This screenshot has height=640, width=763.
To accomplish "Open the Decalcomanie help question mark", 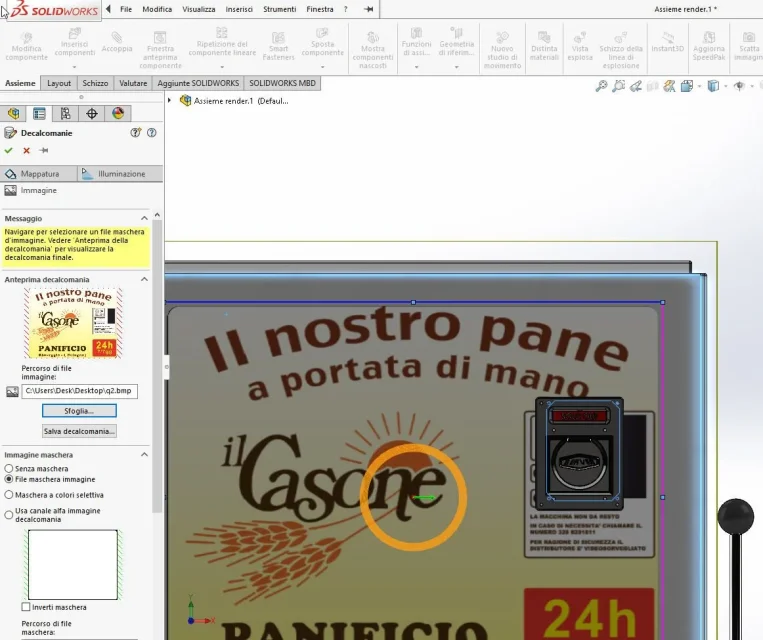I will point(152,132).
